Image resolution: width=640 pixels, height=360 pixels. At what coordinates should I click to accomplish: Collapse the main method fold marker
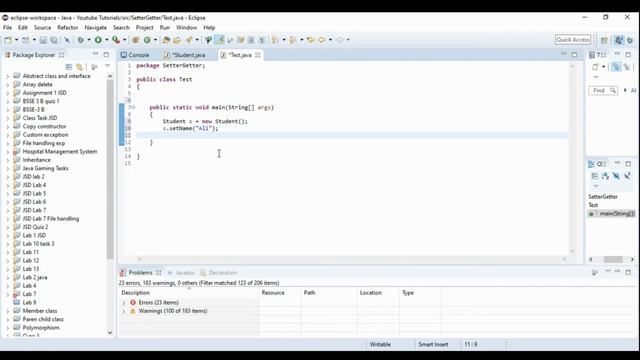(134, 107)
